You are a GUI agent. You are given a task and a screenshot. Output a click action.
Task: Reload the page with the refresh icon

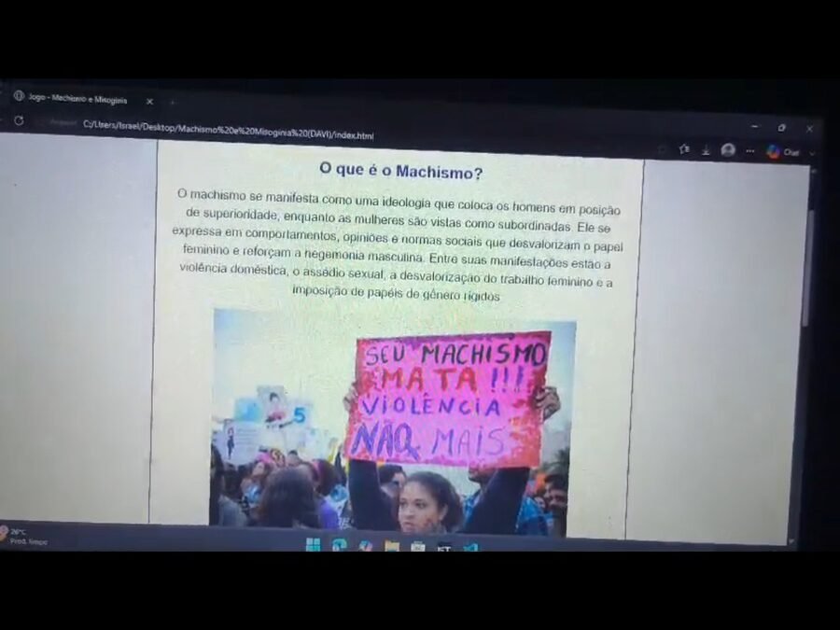tap(19, 120)
